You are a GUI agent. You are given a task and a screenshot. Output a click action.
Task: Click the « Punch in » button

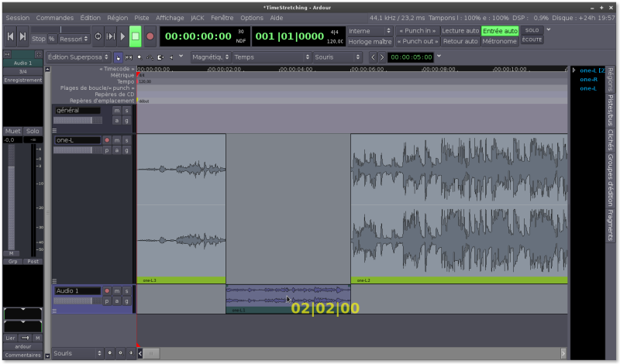click(x=417, y=30)
